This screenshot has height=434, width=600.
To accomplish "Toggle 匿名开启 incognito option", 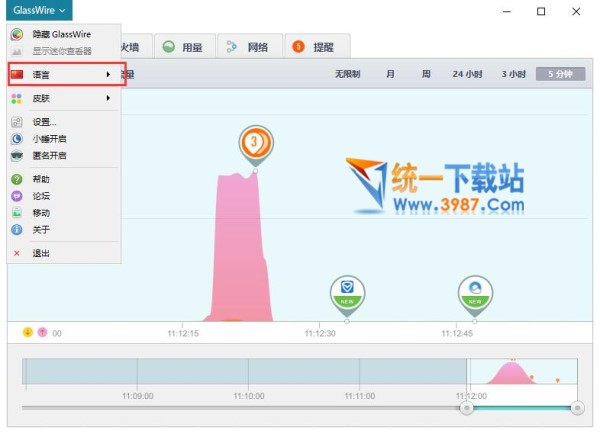I will (64, 156).
